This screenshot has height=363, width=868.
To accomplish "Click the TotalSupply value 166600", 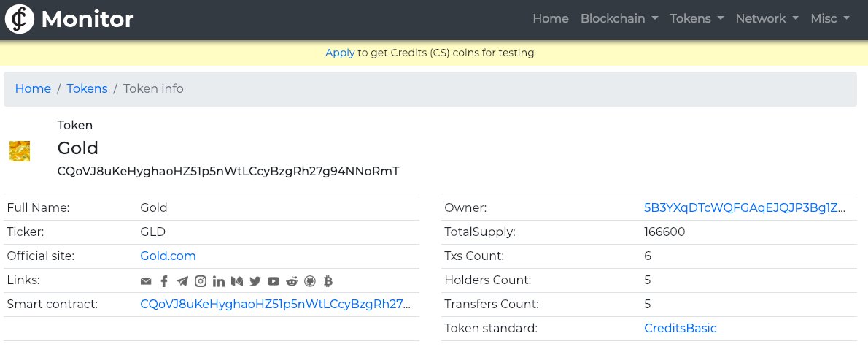I will 664,232.
